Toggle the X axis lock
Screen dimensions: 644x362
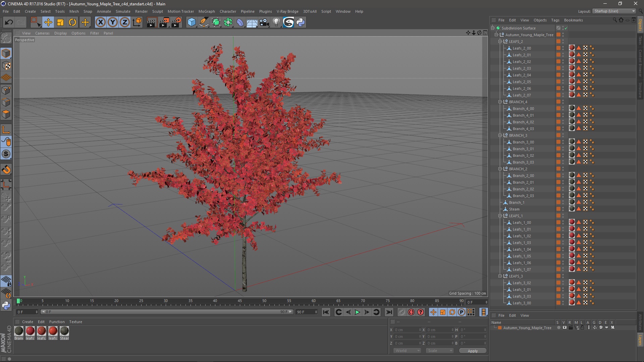click(100, 22)
